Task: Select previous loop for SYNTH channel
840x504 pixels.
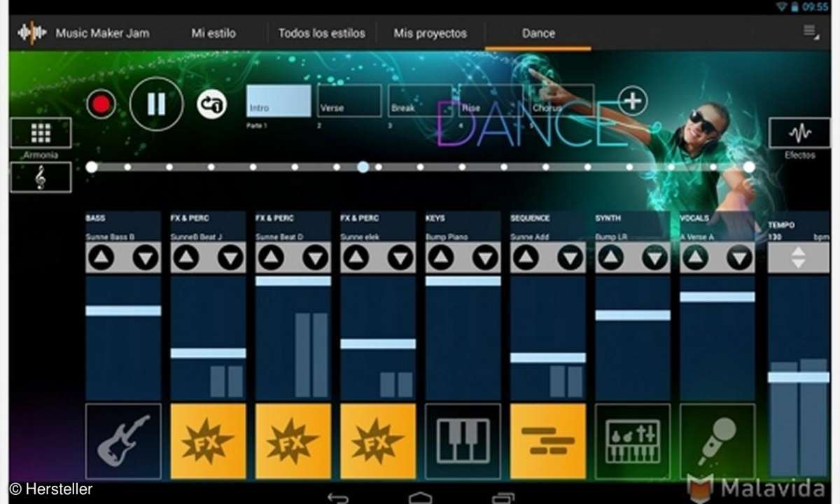Action: [x=610, y=258]
